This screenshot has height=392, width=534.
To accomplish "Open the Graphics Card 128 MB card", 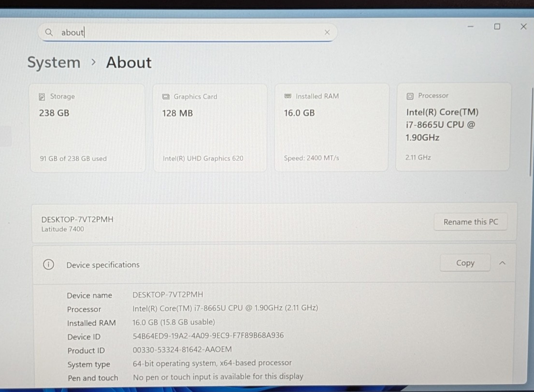I will (x=210, y=128).
